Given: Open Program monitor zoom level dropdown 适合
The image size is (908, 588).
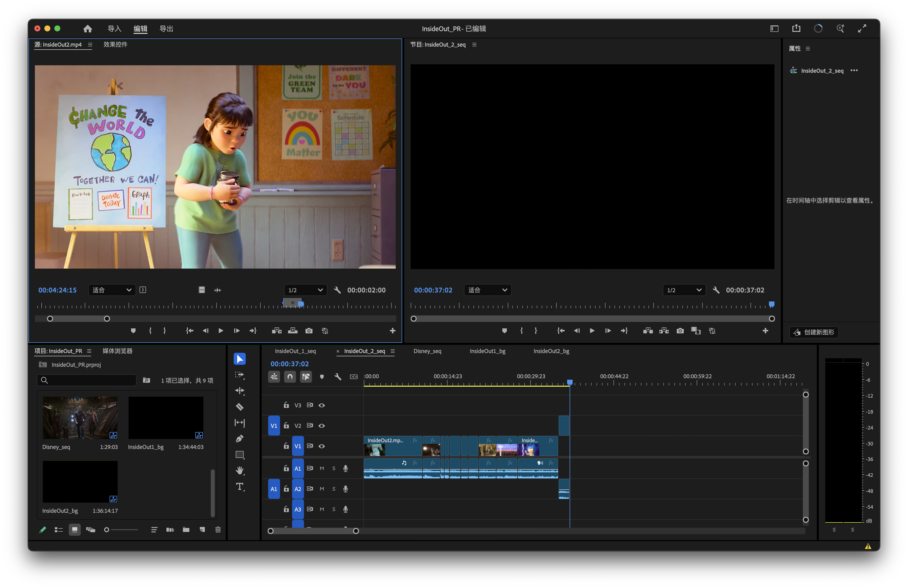Looking at the screenshot, I should (488, 290).
